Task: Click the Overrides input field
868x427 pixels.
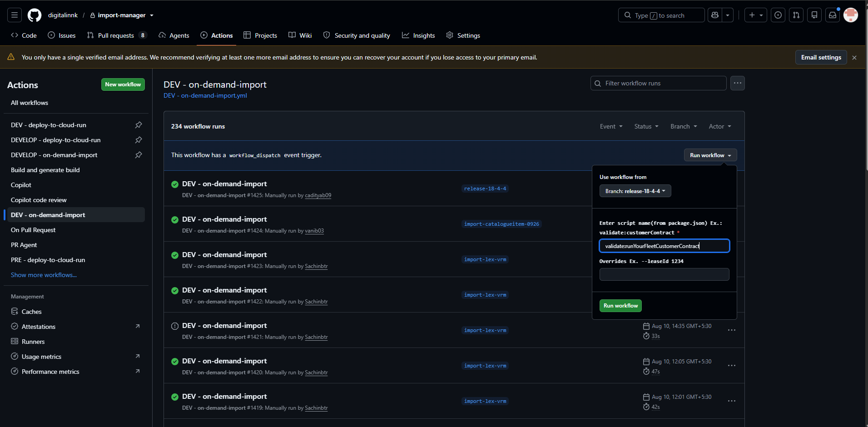Action: pyautogui.click(x=664, y=274)
